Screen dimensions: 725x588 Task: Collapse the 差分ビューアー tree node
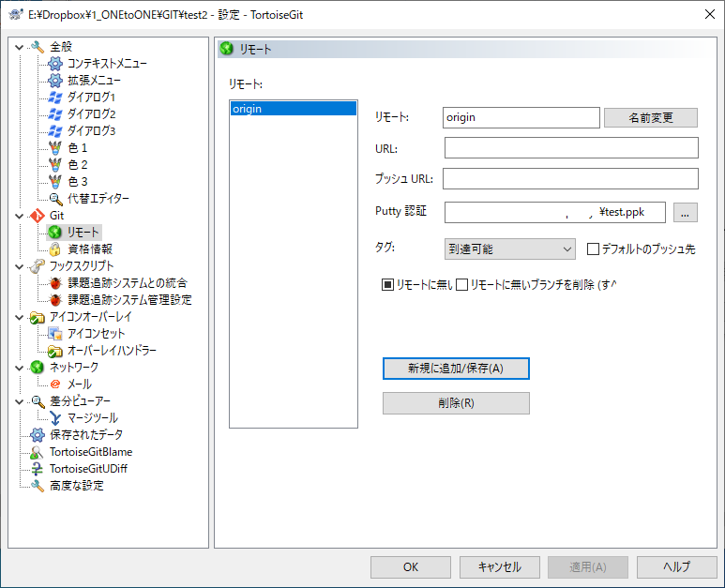[x=20, y=401]
